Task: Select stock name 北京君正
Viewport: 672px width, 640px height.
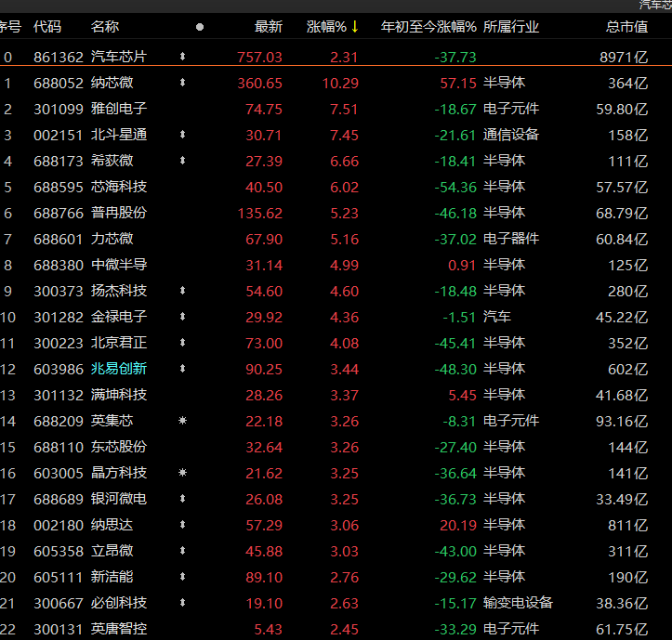Action: 119,343
